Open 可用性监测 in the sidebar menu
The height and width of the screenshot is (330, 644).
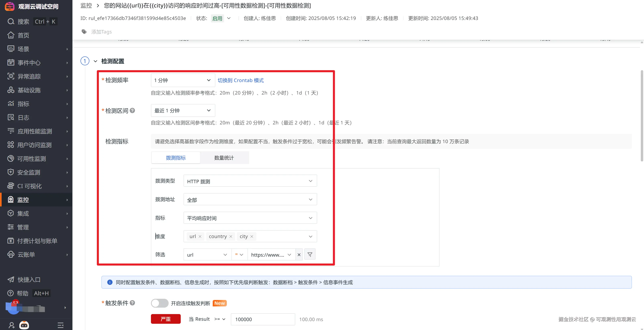(32, 159)
